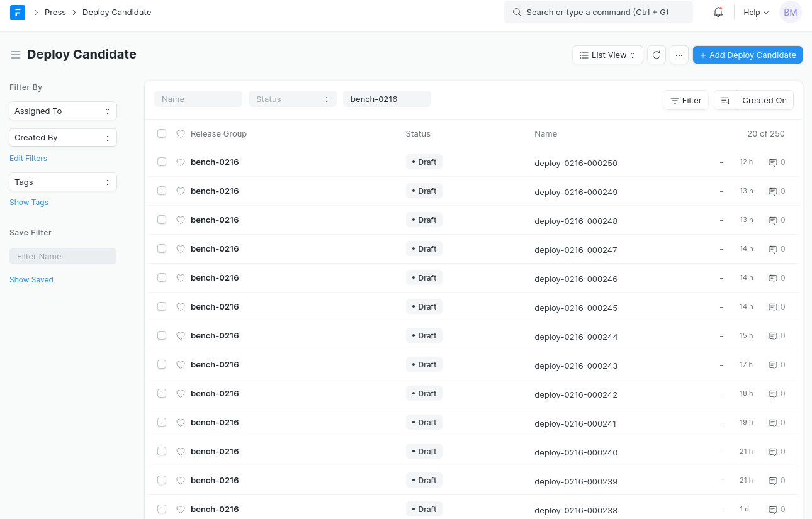Navigate to Press via breadcrumb

tap(55, 12)
